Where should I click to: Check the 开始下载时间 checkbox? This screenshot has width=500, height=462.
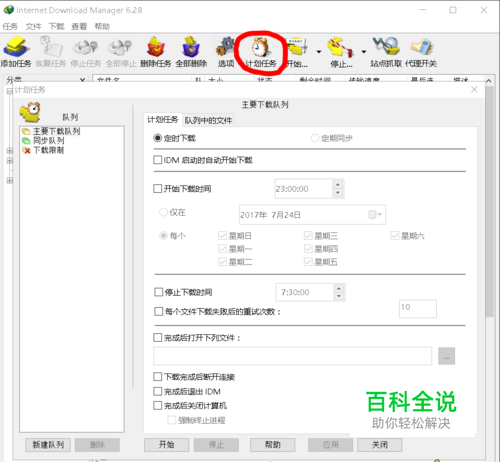157,189
